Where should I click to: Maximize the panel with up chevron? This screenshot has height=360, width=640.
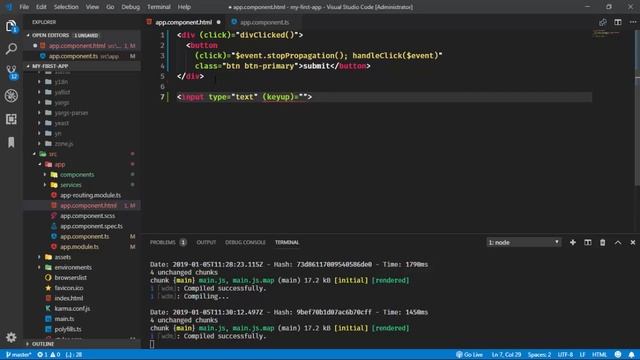pos(618,242)
